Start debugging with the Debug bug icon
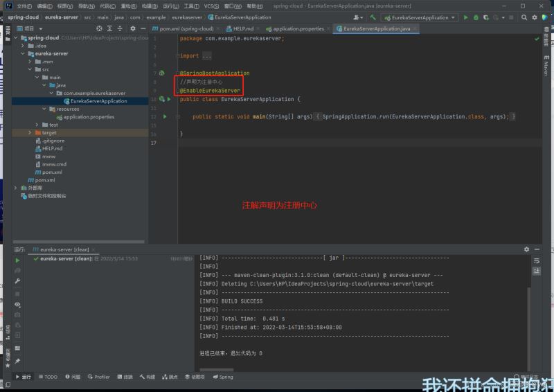This screenshot has height=392, width=554. pyautogui.click(x=476, y=17)
